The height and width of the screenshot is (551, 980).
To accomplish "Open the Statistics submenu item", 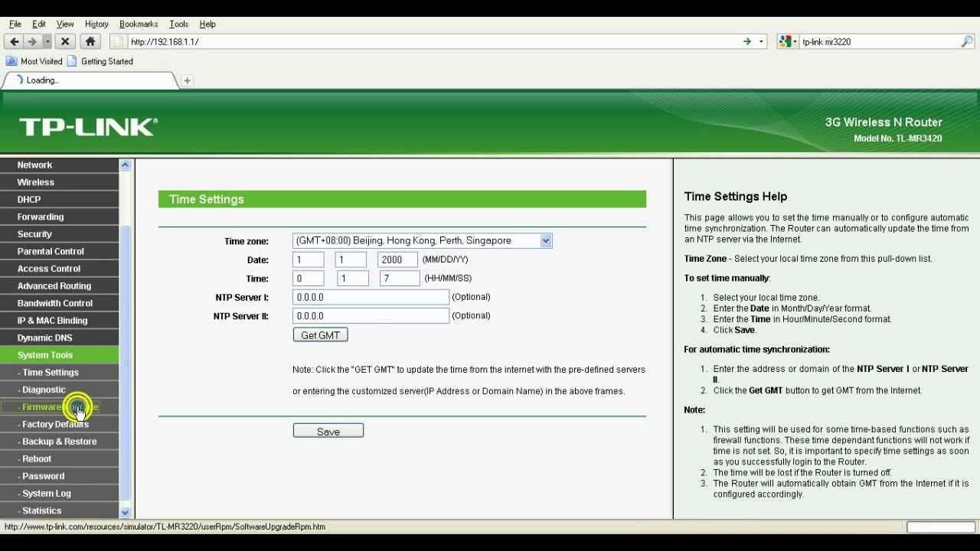I will 59,510.
